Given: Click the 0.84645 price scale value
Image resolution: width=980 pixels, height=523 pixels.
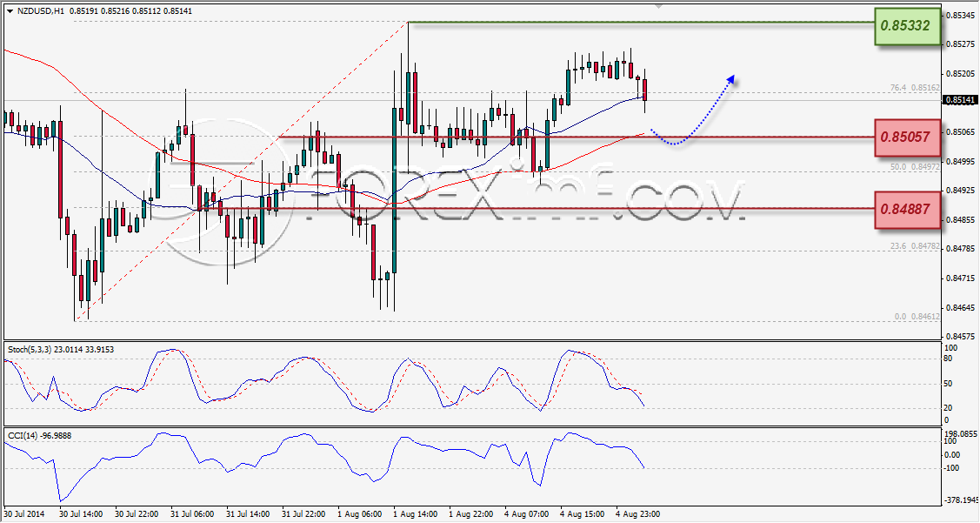Looking at the screenshot, I should [x=959, y=307].
